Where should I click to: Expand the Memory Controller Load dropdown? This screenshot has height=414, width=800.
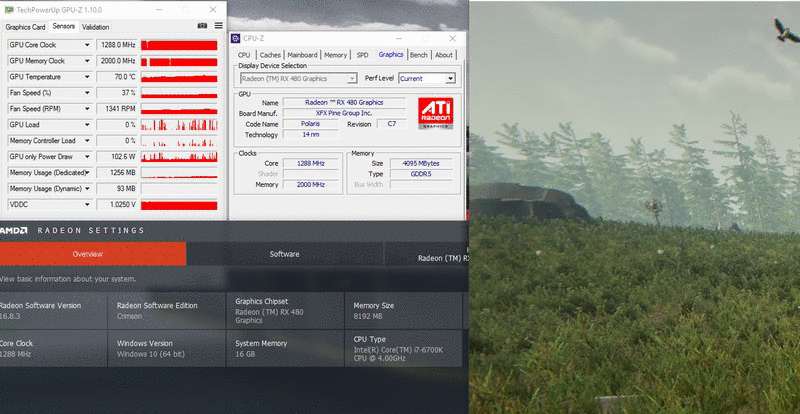(x=87, y=141)
